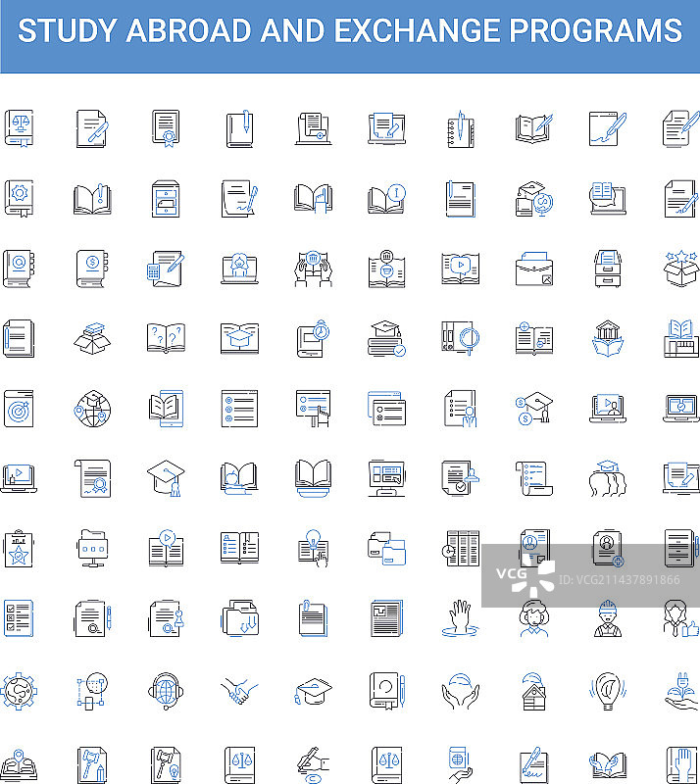The width and height of the screenshot is (700, 784).
Task: Select the book with alarm clock icon
Action: point(313,338)
